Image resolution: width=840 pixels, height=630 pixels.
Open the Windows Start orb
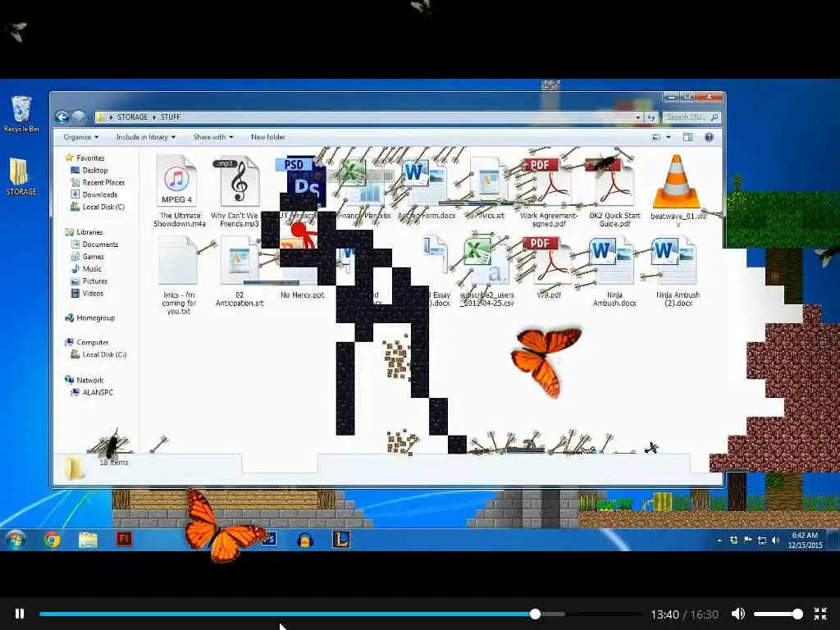tap(16, 540)
